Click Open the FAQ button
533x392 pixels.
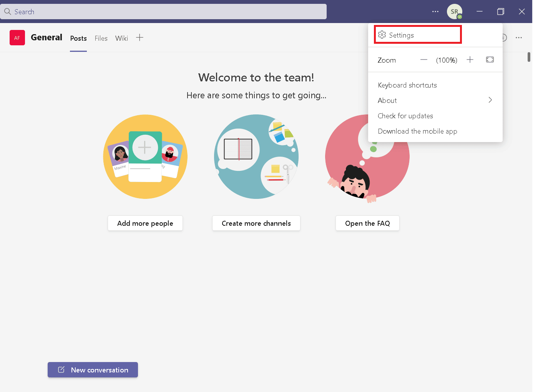point(367,223)
